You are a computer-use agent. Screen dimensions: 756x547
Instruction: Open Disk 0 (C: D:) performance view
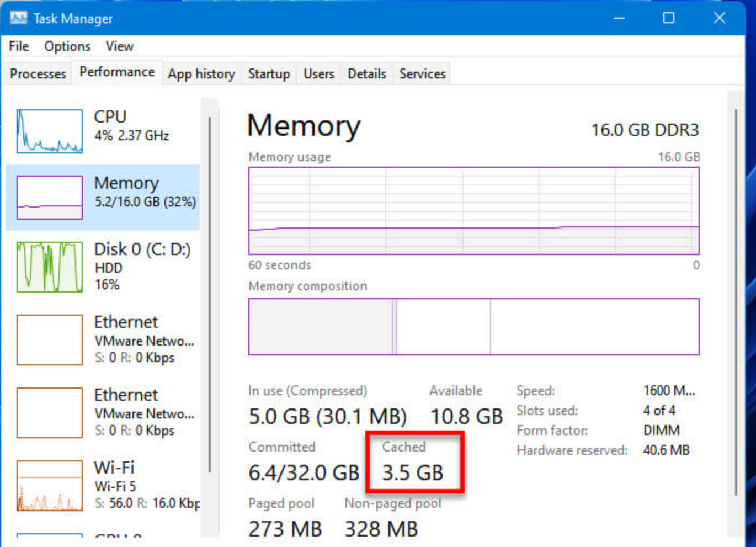coord(102,267)
